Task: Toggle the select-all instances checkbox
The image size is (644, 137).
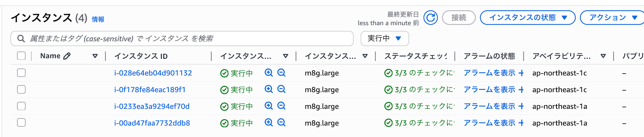Action: (21, 56)
